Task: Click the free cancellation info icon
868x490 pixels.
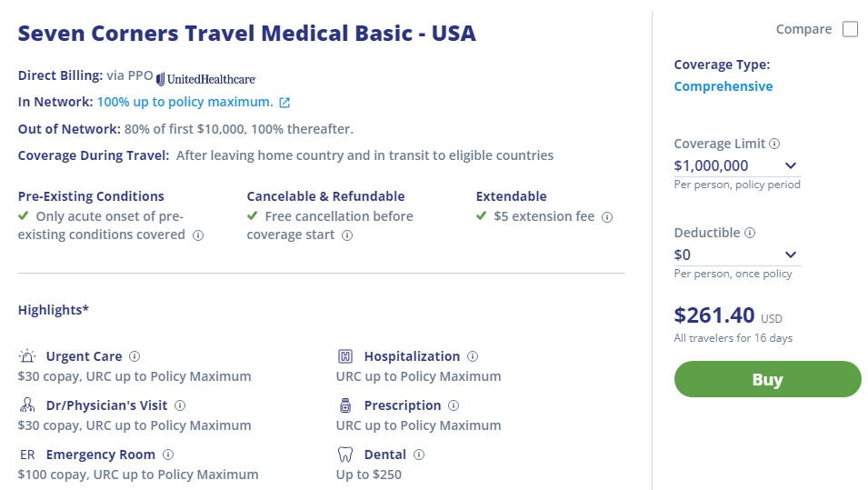Action: [x=347, y=235]
